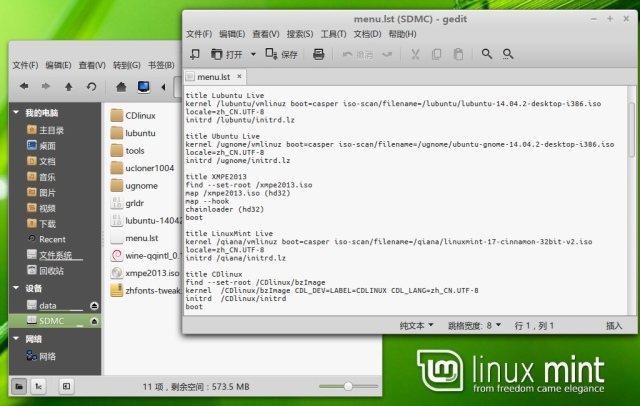This screenshot has height=406, width=640.
Task: Click the up-directory arrow in the file manager
Action: [x=69, y=86]
